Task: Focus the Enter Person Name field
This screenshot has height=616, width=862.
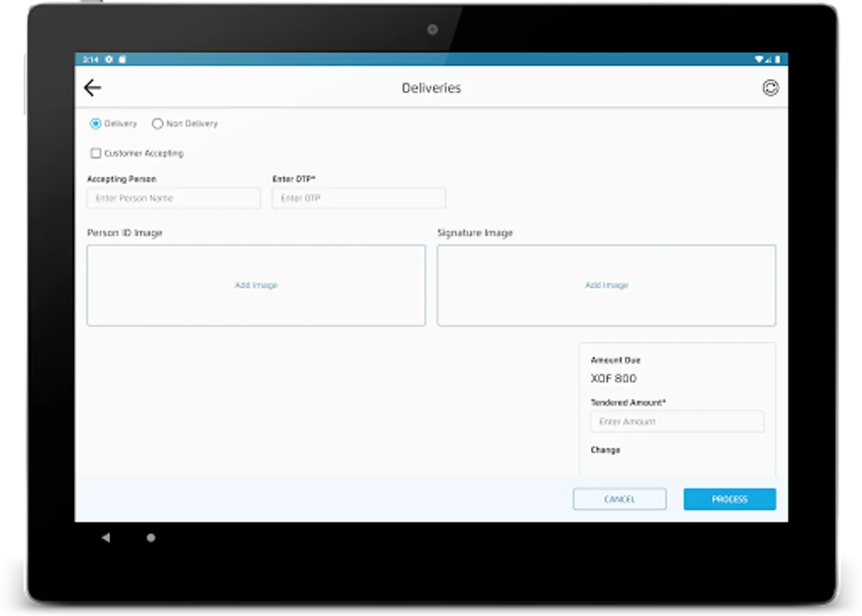Action: coord(174,198)
